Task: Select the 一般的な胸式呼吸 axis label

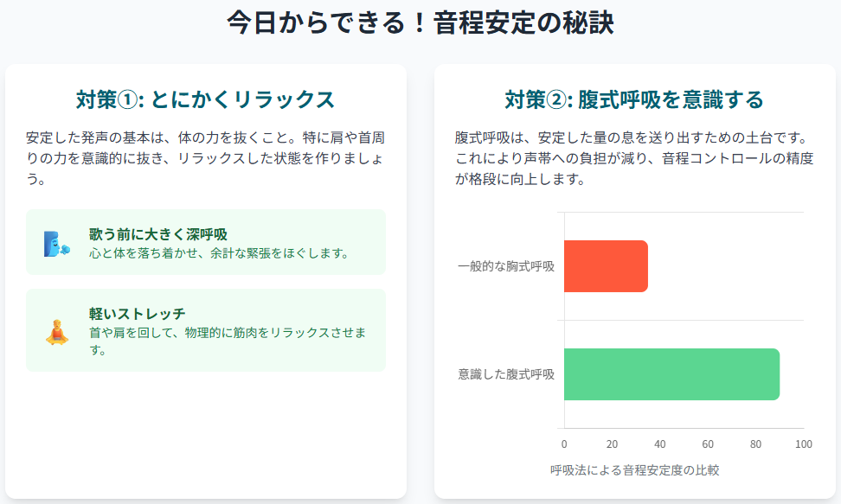Action: (506, 265)
